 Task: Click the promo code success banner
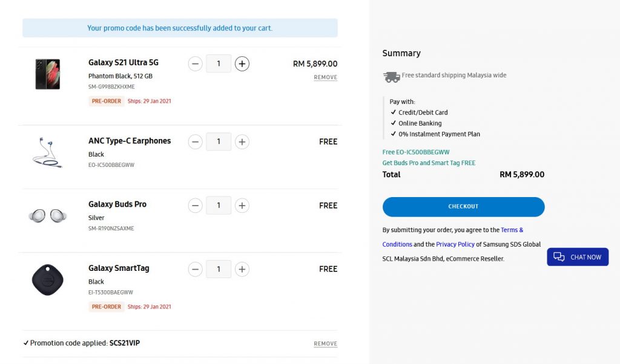180,28
